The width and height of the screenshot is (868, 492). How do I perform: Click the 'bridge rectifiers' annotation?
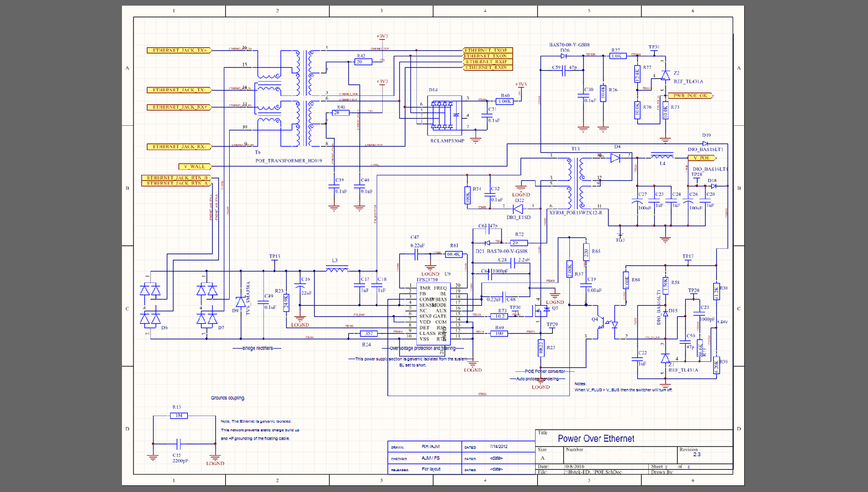pos(258,348)
